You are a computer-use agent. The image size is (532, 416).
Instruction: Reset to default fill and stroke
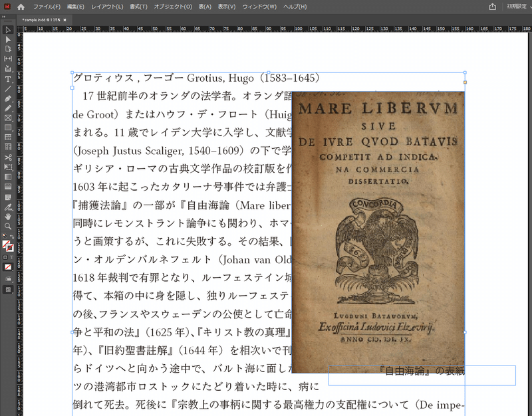(5, 236)
